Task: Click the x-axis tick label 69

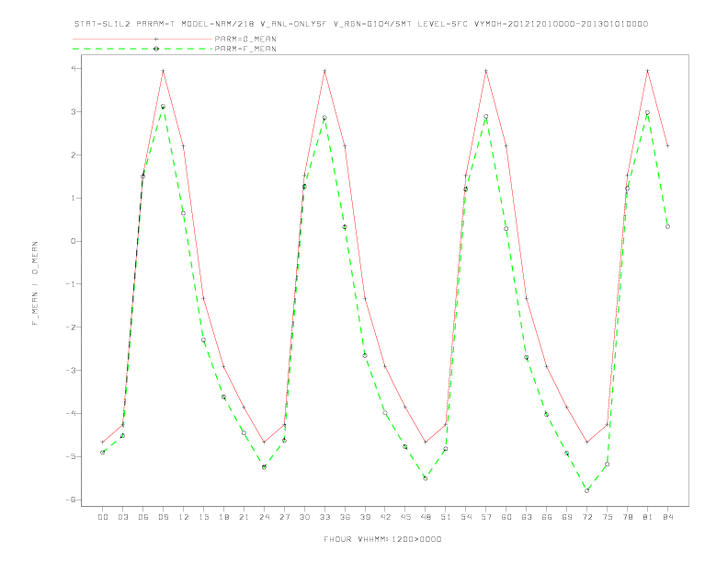Action: (567, 517)
